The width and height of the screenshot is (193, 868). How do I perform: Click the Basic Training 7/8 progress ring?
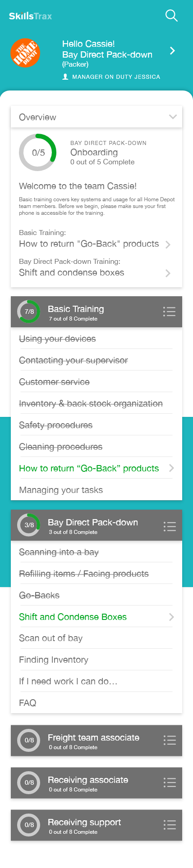(x=29, y=312)
